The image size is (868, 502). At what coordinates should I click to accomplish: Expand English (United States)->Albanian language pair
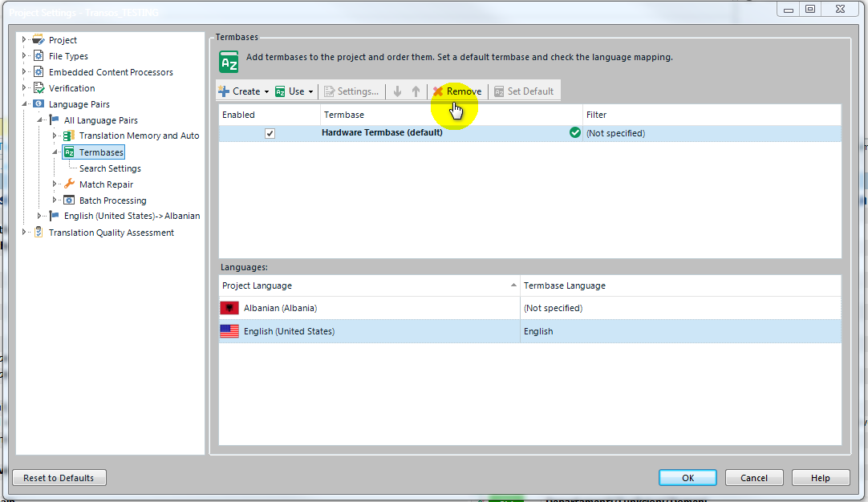40,216
